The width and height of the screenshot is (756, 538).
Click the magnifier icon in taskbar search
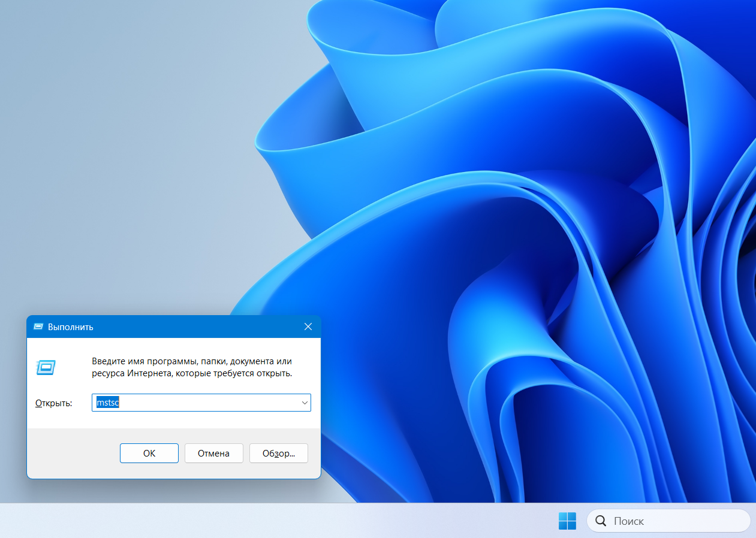coord(600,521)
